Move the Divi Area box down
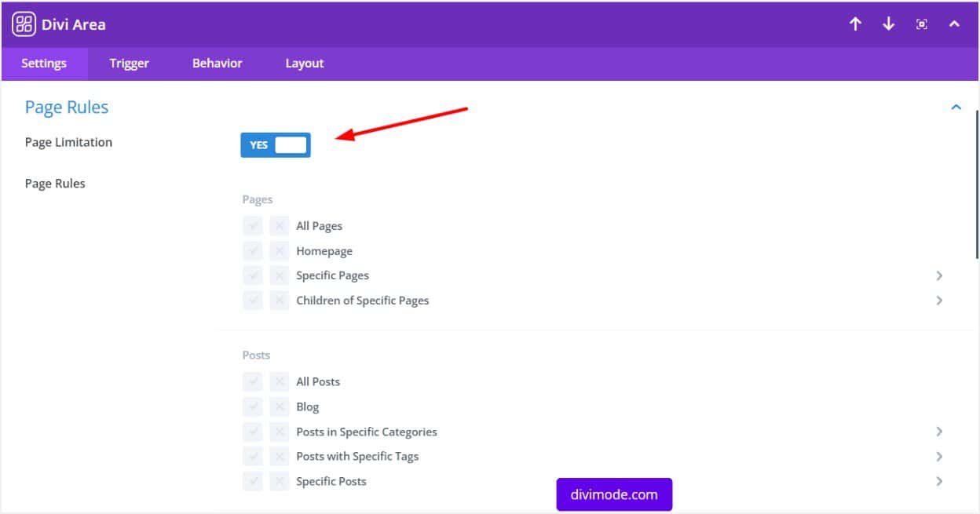Viewport: 980px width, 514px height. [889, 24]
